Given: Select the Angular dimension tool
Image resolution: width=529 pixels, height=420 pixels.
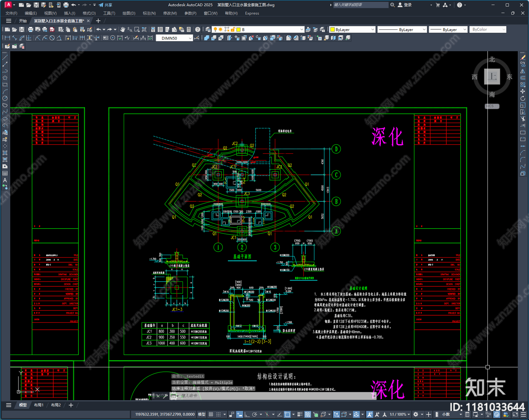Looking at the screenshot, I should pyautogui.click(x=59, y=38).
